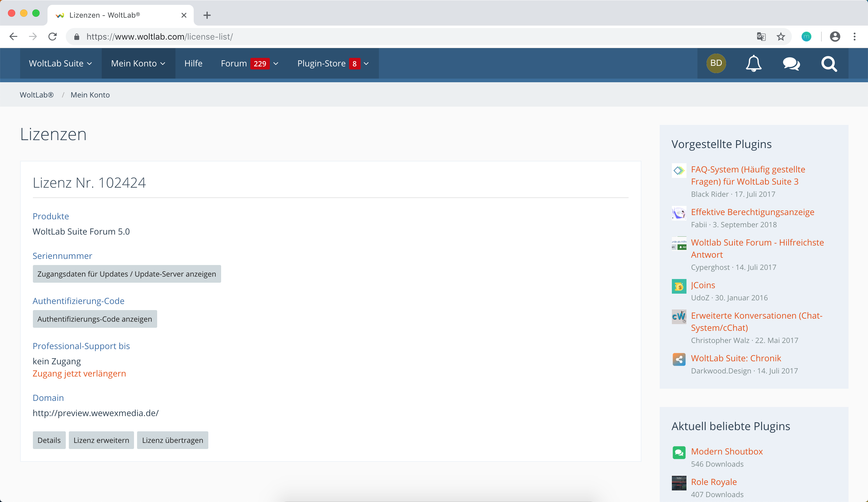This screenshot has height=502, width=868.
Task: Reload the page with the refresh icon
Action: click(x=52, y=37)
